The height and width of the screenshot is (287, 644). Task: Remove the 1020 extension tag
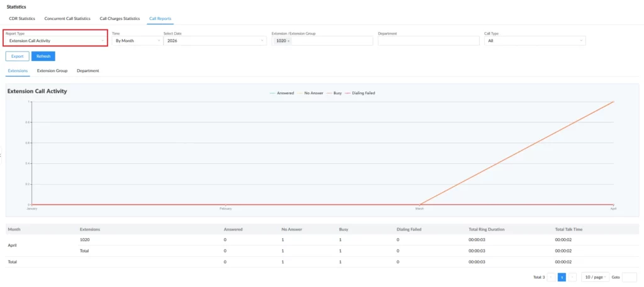288,41
